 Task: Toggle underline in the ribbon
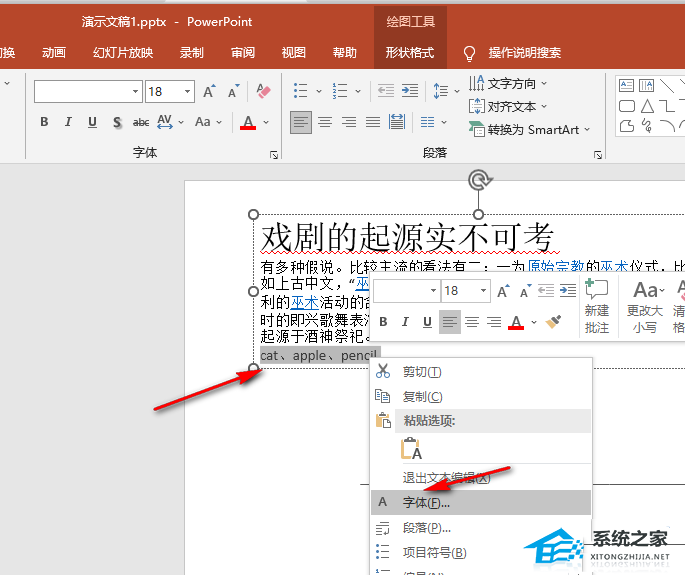pyautogui.click(x=92, y=122)
